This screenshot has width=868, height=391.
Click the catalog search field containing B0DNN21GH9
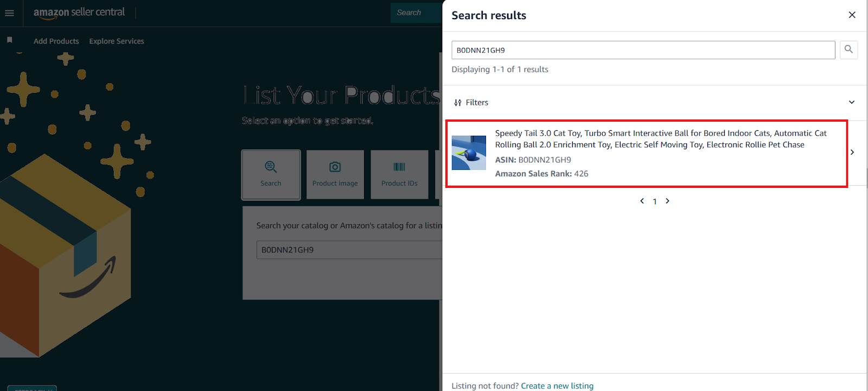point(349,250)
